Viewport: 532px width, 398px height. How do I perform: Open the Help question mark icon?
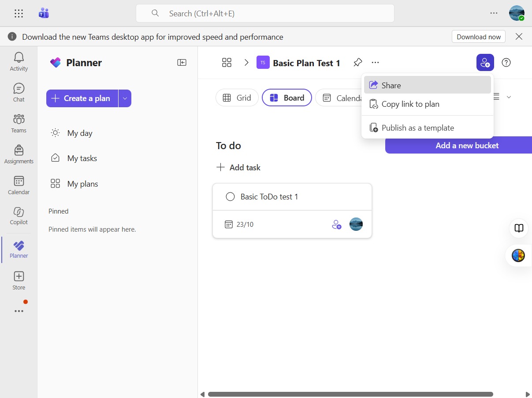coord(506,63)
